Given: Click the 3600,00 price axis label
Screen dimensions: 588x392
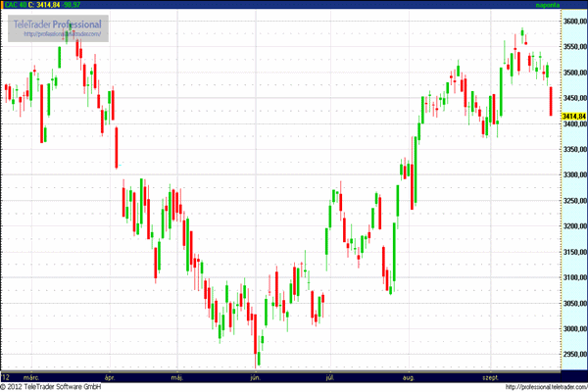Looking at the screenshot, I should point(573,21).
